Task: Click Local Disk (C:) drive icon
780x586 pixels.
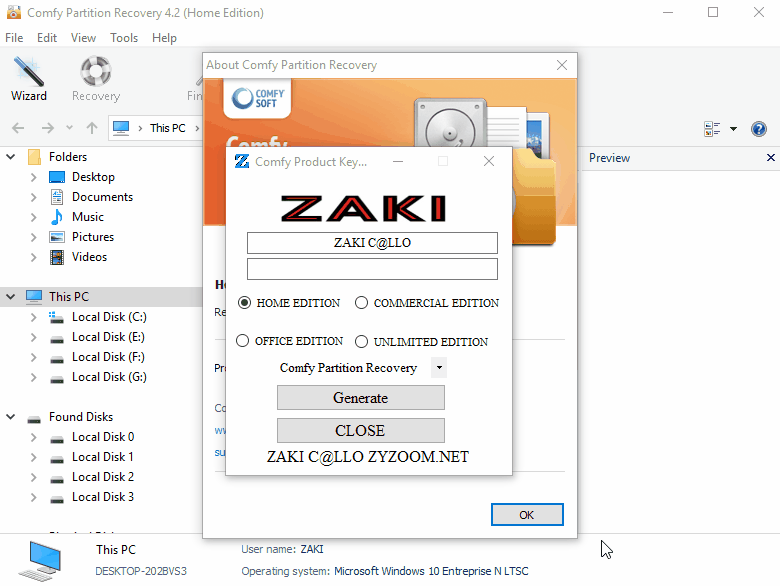Action: coord(56,317)
